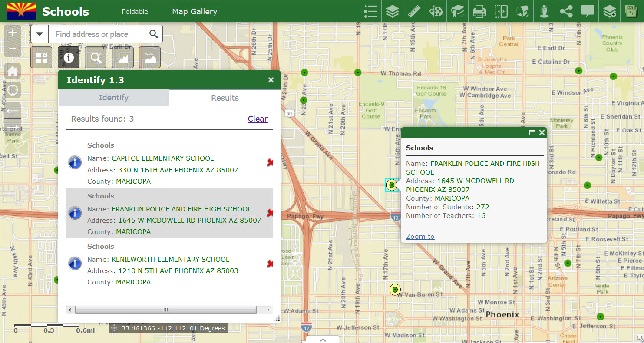
Task: Click scrollbar right arrow in results panel
Action: (269, 310)
